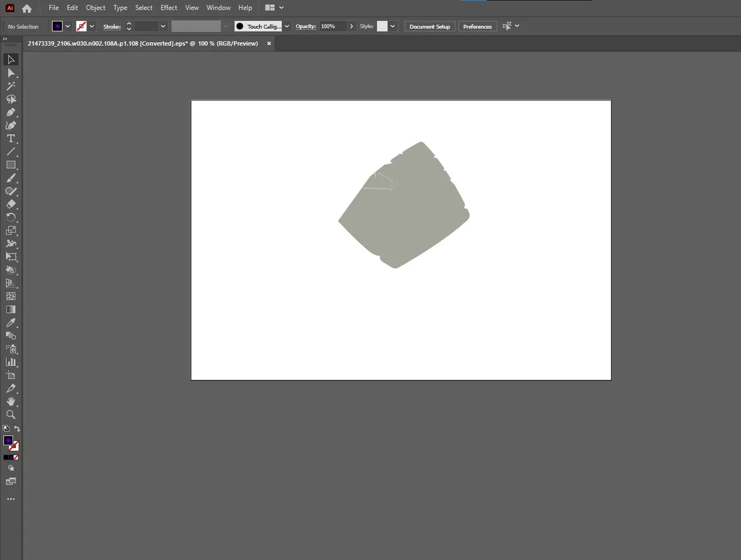
Task: Set fill to None mode
Action: click(x=16, y=457)
